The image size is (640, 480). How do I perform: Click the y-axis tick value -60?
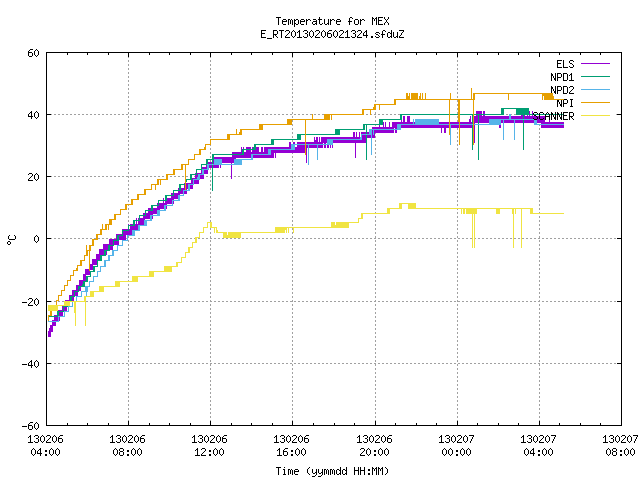click(31, 426)
